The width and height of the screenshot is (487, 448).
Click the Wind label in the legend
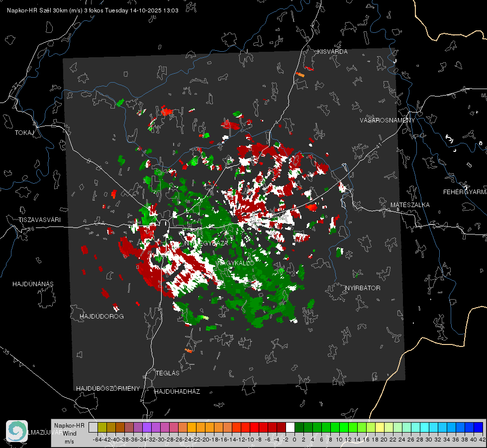[x=70, y=434]
